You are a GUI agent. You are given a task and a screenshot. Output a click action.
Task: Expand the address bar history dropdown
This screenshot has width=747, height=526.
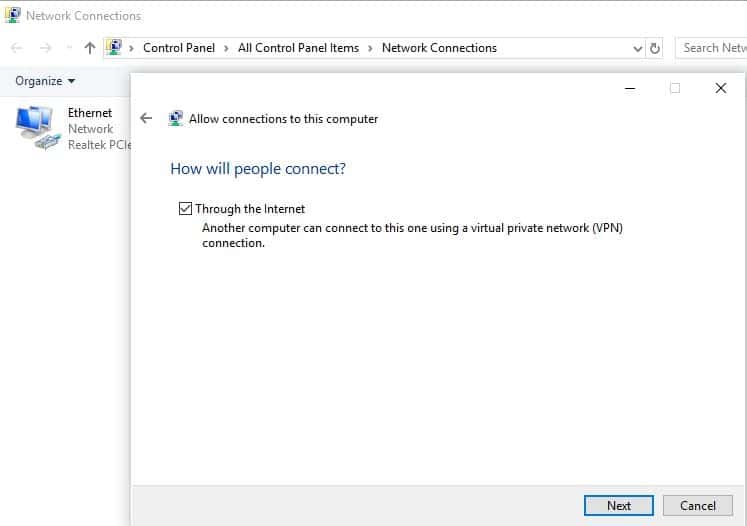coord(637,48)
